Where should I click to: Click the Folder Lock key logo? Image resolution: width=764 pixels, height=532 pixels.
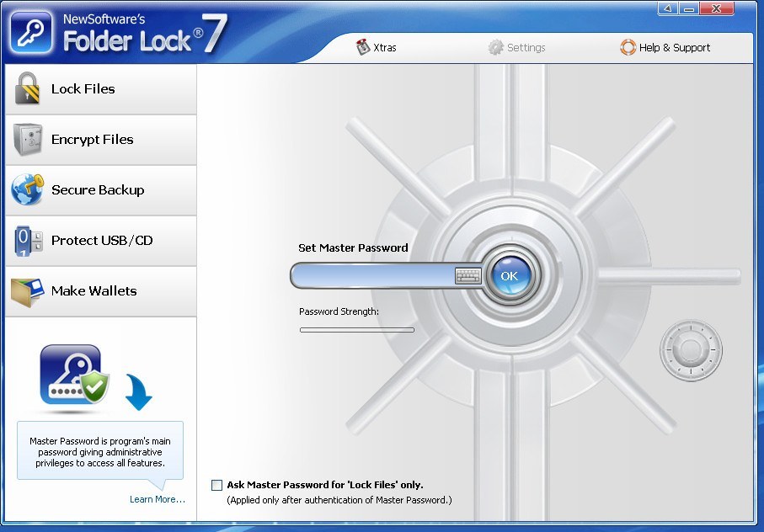tap(31, 31)
